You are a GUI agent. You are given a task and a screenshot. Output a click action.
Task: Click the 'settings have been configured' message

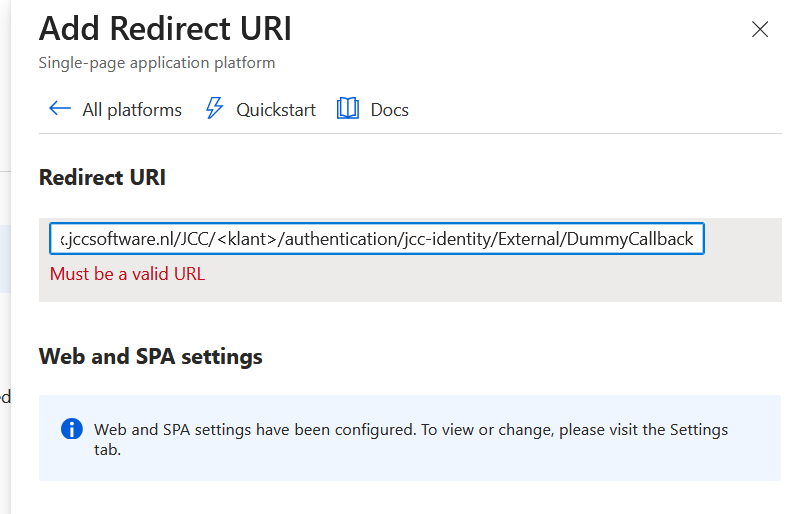[300, 430]
